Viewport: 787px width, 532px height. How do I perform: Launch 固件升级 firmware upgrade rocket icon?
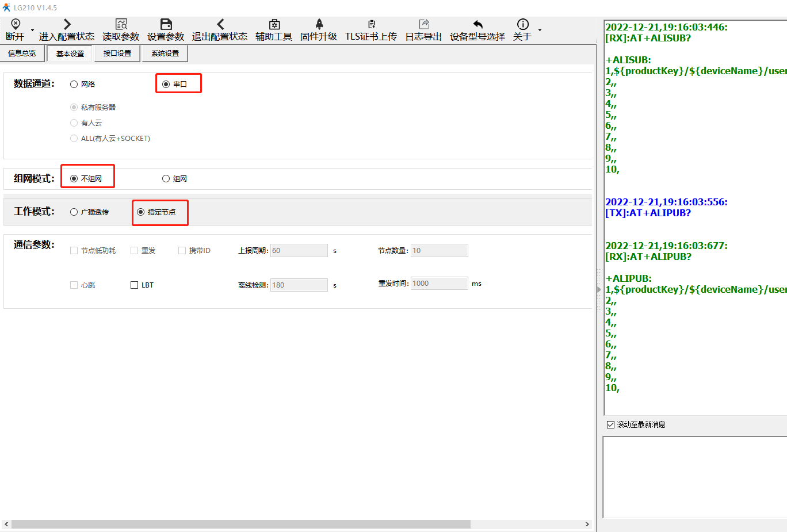[319, 24]
